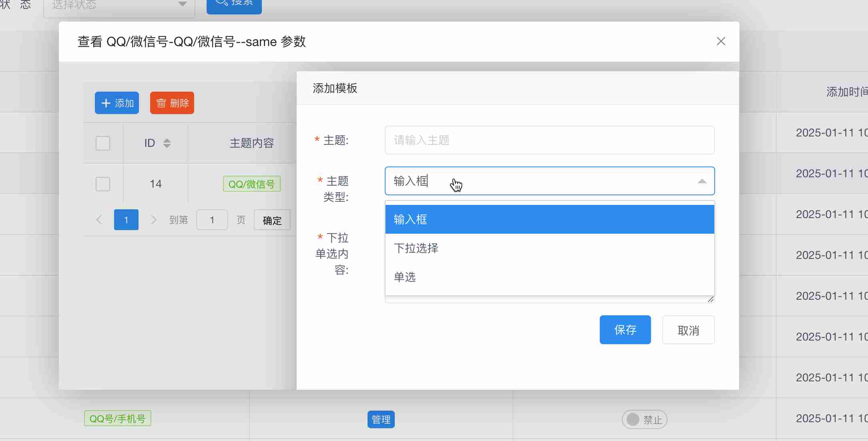Click the blue 管理 button in the bottom row

pos(381,419)
